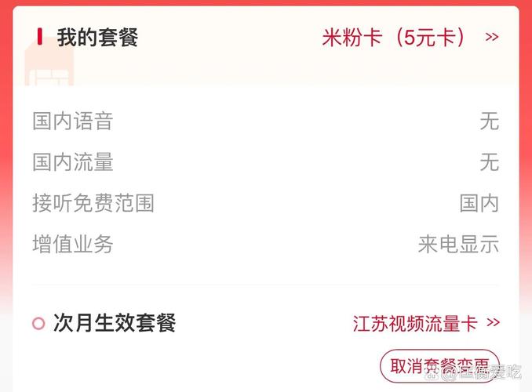Tap the faded SIM card icon

[x=49, y=66]
